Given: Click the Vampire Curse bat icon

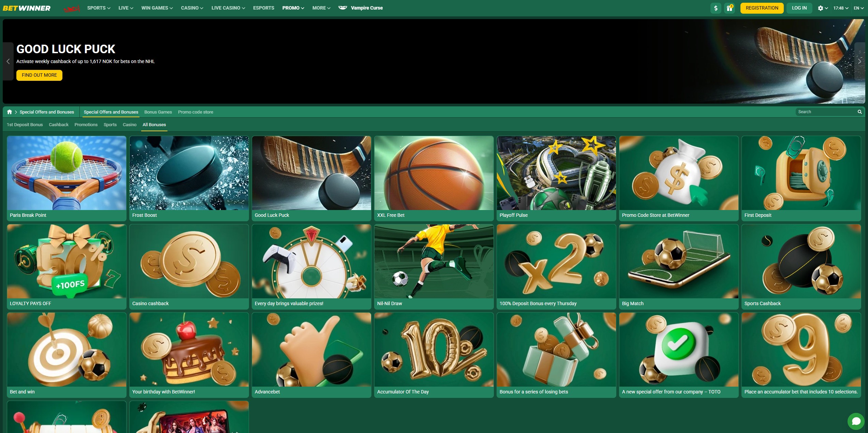Looking at the screenshot, I should (x=342, y=8).
